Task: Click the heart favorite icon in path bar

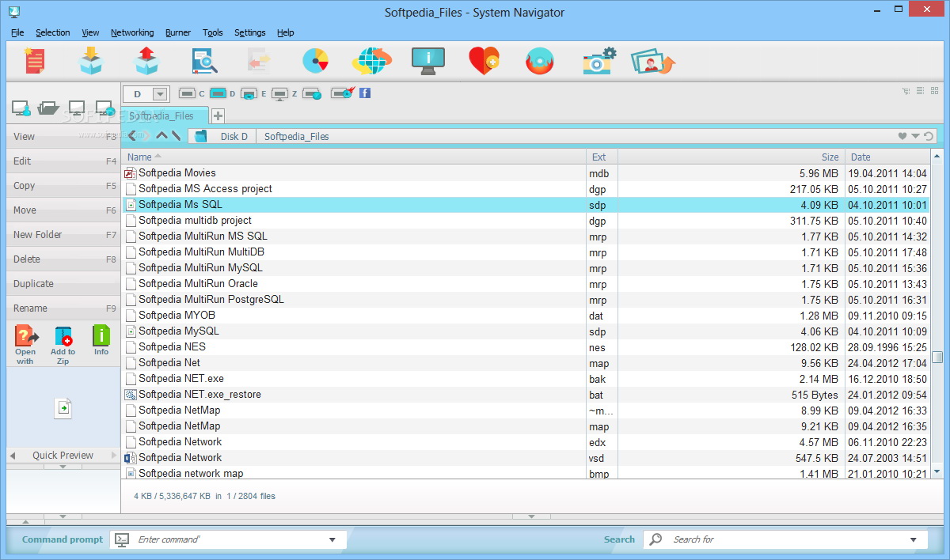Action: [902, 136]
